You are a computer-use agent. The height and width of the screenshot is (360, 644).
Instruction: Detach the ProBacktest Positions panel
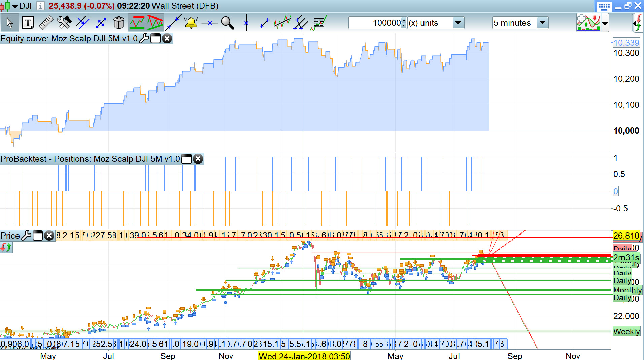(187, 159)
